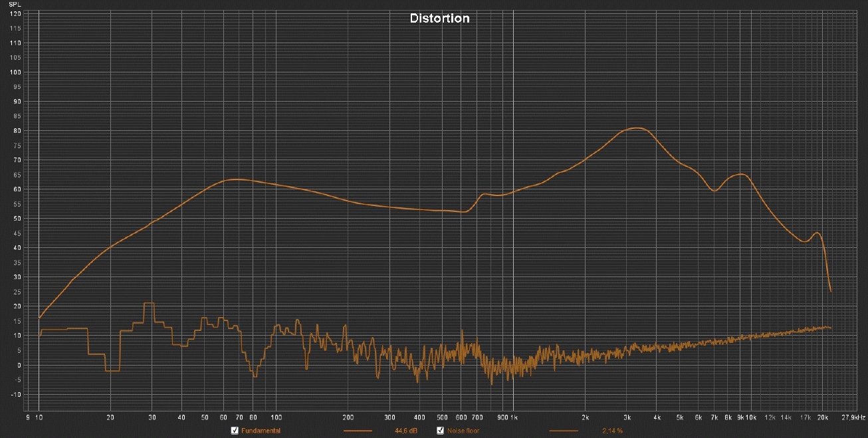The width and height of the screenshot is (868, 438).
Task: Click the fundamental curve peak near 3k
Action: (637, 128)
